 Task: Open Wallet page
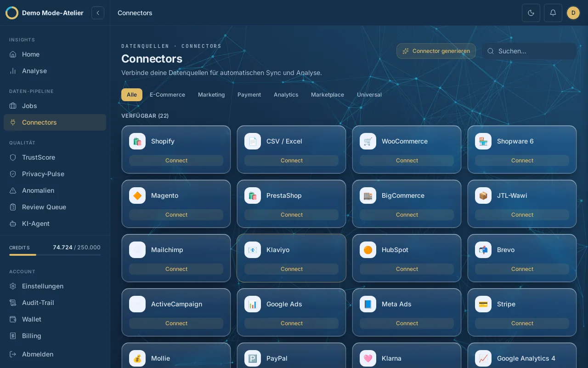(x=55, y=319)
